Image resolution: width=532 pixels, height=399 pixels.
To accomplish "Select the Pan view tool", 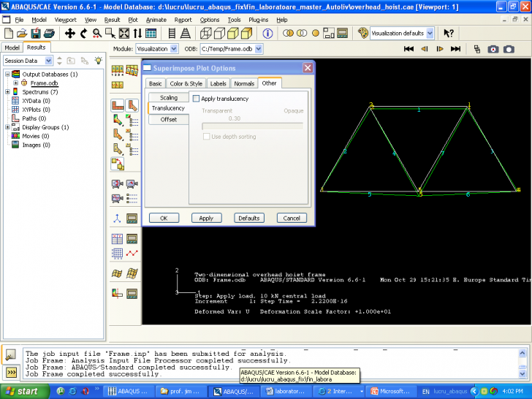I will point(70,33).
